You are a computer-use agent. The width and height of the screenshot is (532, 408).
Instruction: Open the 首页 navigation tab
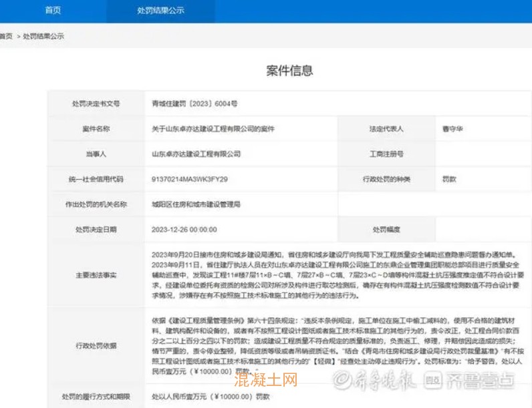53,11
